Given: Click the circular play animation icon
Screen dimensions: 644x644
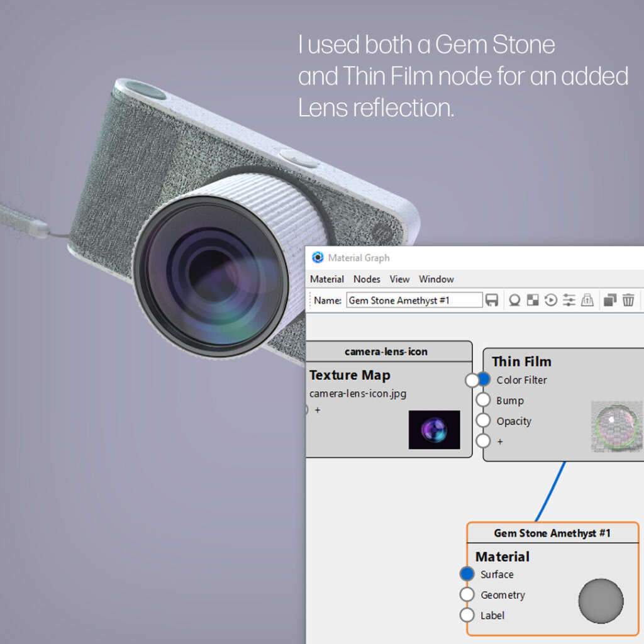Looking at the screenshot, I should click(551, 301).
